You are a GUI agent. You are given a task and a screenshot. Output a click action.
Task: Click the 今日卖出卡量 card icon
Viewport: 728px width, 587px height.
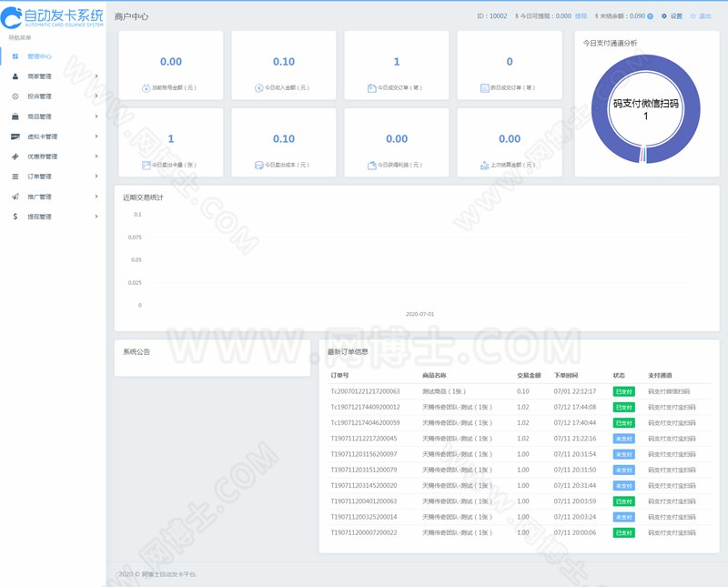pos(146,165)
